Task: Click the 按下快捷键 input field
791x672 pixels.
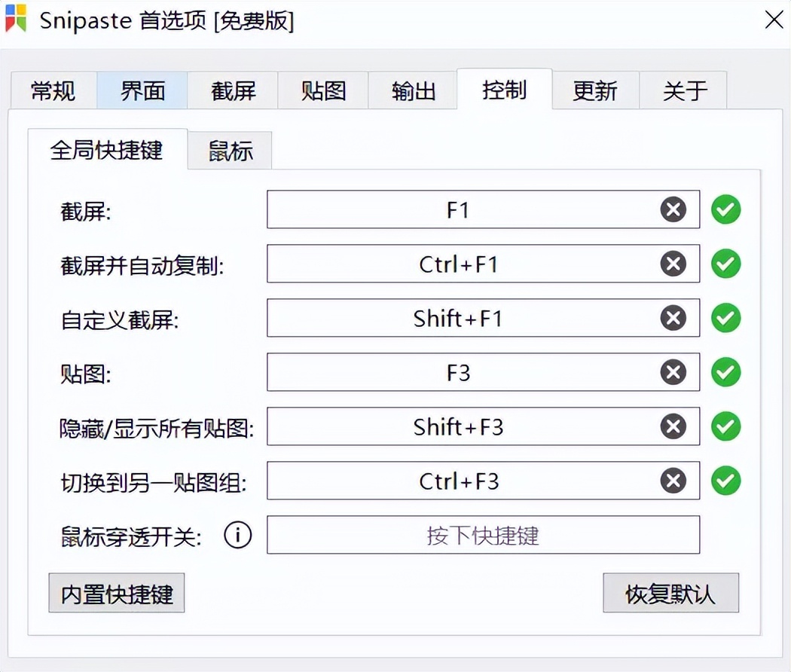Action: (483, 535)
